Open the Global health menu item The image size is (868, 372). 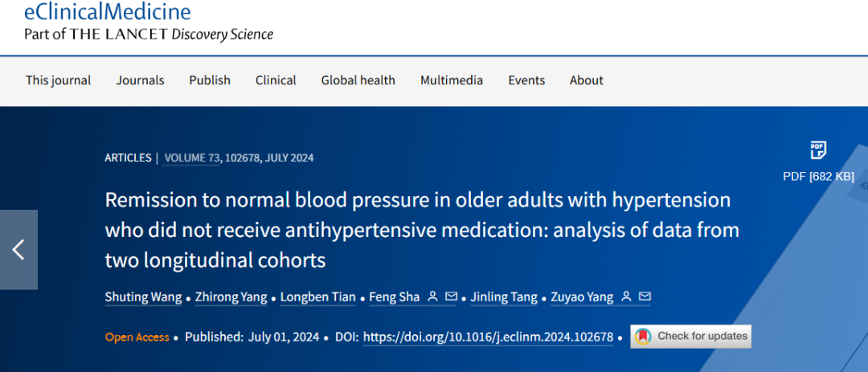(x=358, y=80)
